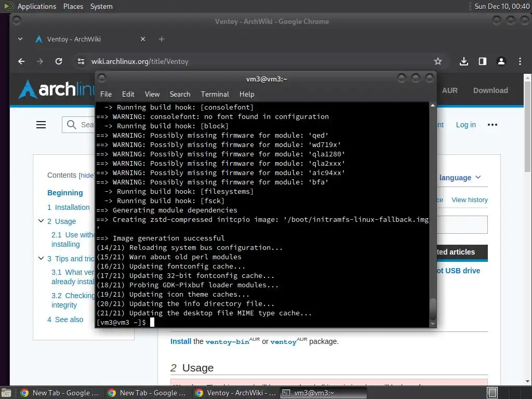Open the ventoy AUR package link

click(283, 342)
